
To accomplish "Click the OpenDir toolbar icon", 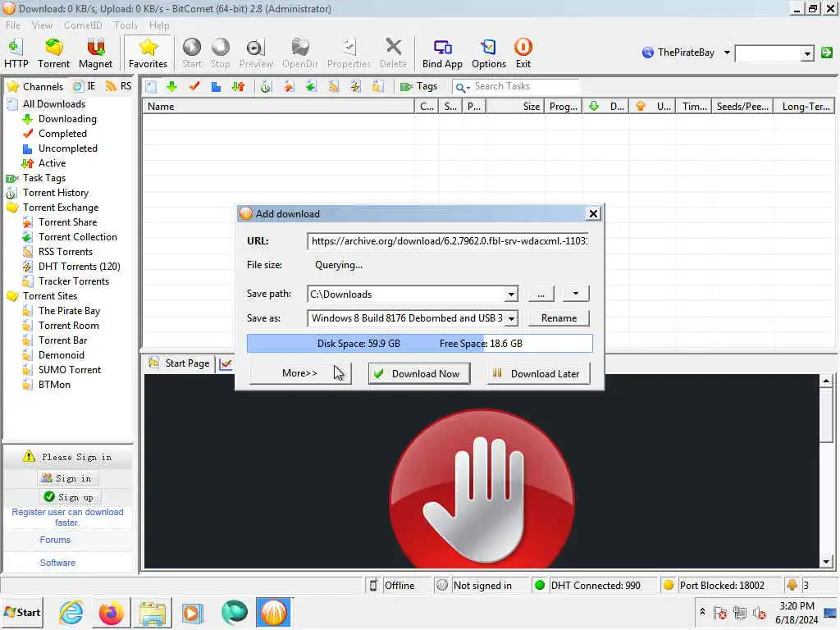I will click(299, 53).
